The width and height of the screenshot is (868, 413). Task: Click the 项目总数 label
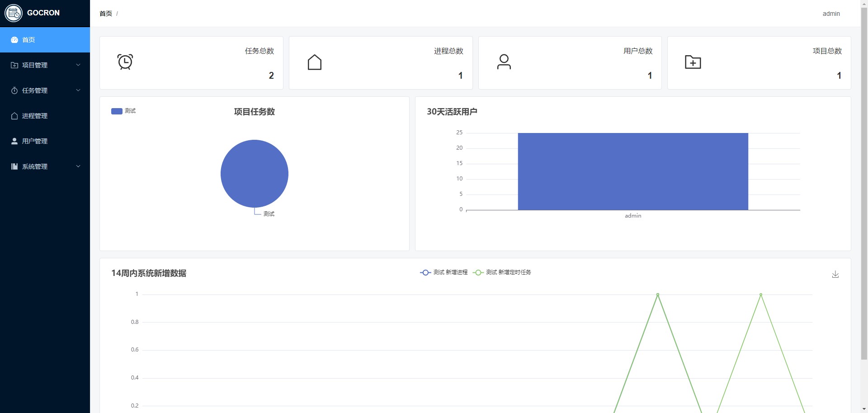pyautogui.click(x=827, y=51)
